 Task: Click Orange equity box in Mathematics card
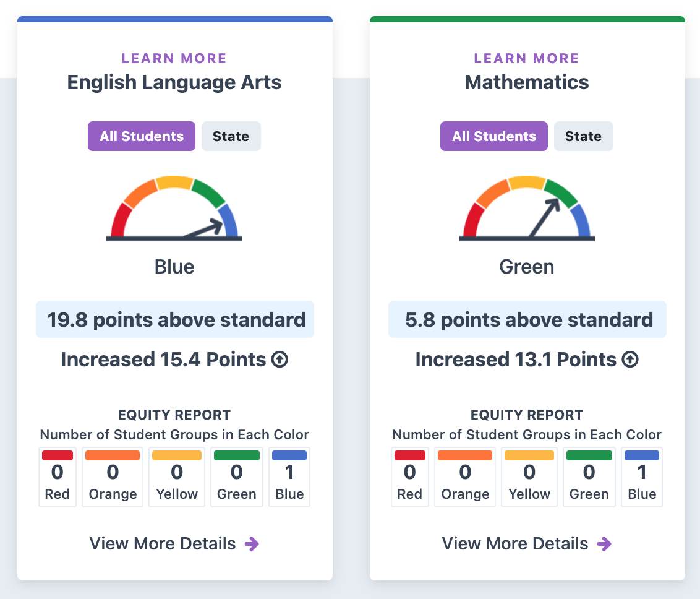[465, 477]
